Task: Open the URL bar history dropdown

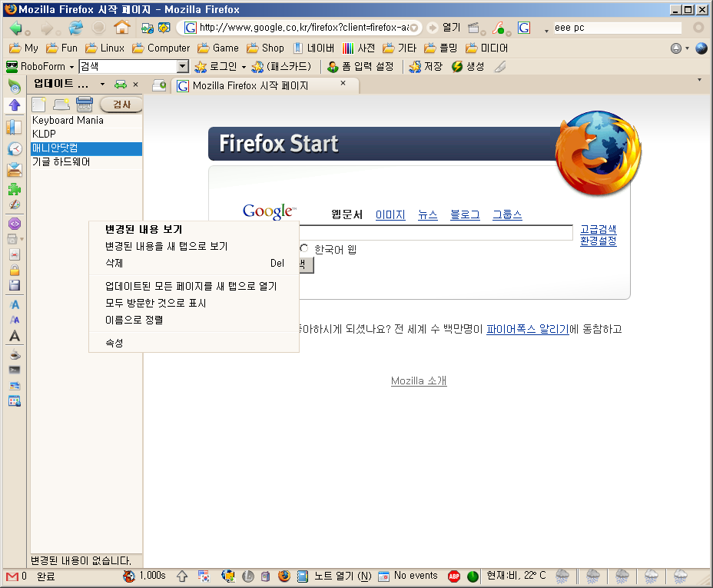Action: click(414, 28)
